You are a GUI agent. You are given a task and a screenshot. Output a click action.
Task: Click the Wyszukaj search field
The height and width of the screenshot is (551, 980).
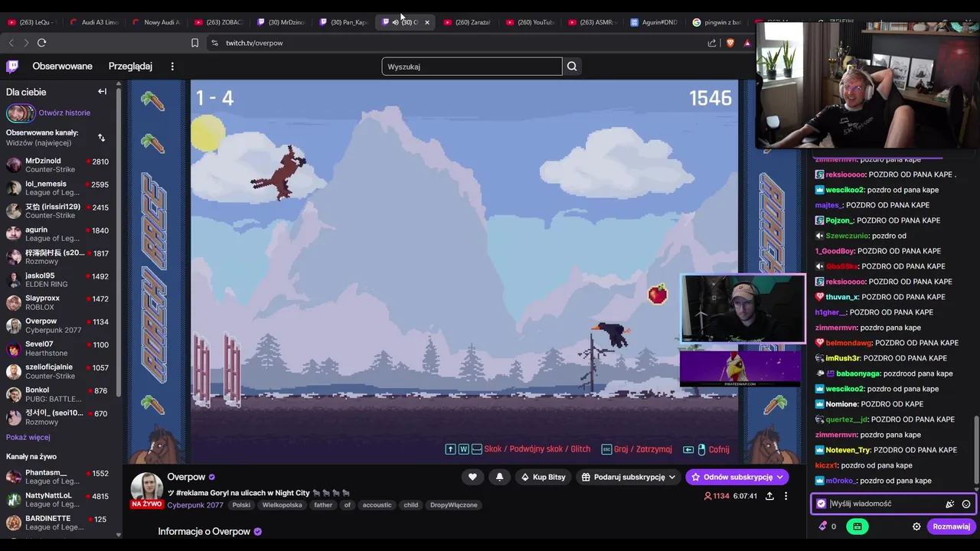(472, 67)
